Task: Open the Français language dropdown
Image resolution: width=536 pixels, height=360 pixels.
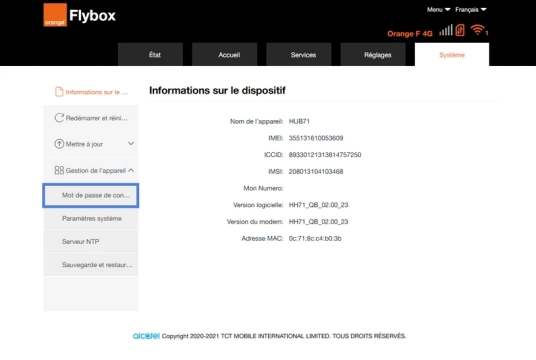Action: (x=470, y=10)
